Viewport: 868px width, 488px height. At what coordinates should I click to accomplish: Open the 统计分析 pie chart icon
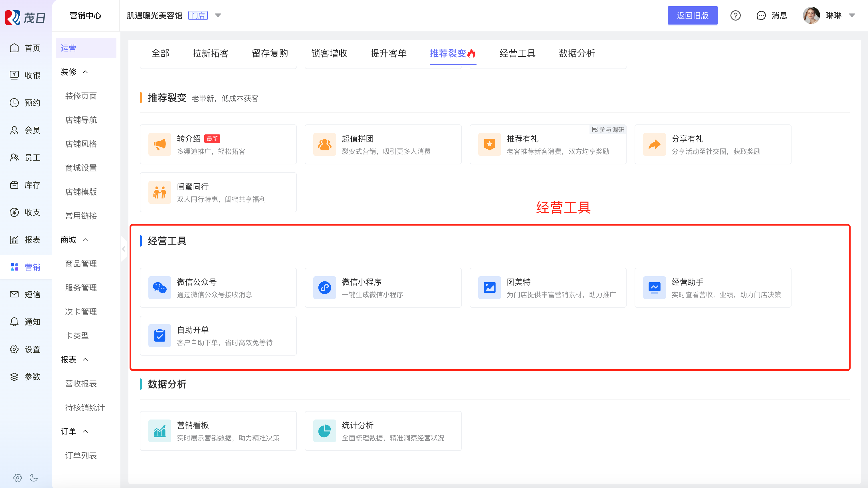tap(324, 431)
